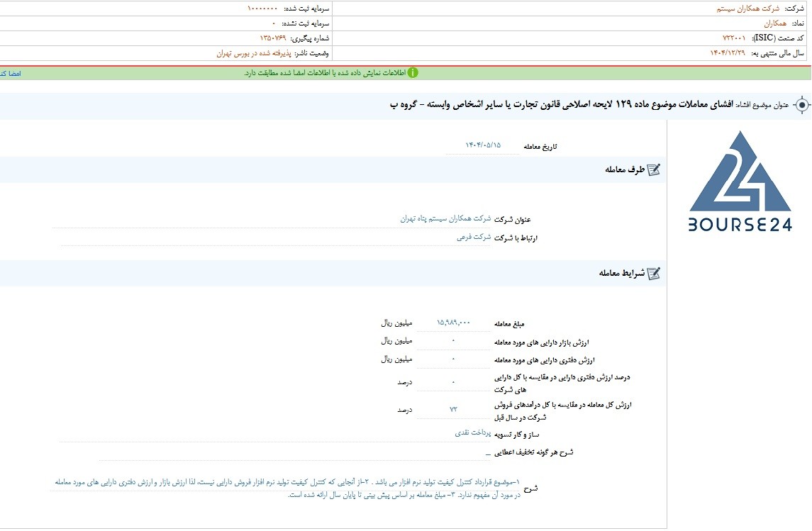Click the target icon beside disclosure title

tap(801, 105)
